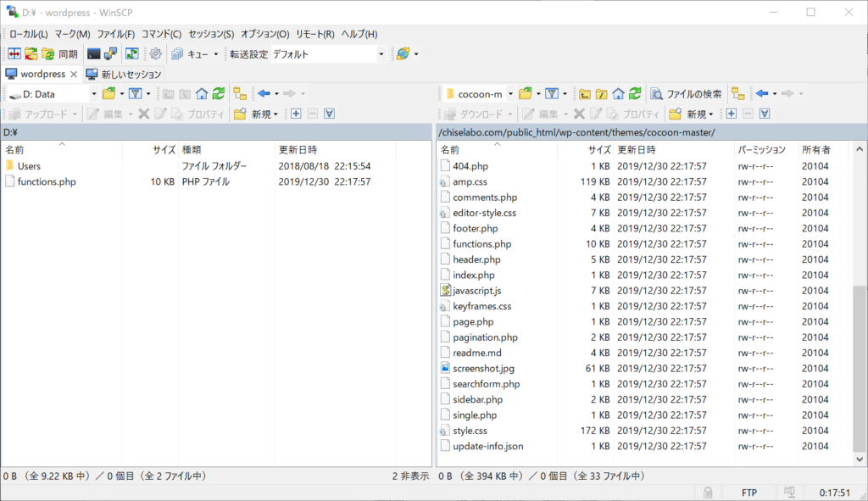Click scroll down arrow of remote file list
The width and height of the screenshot is (868, 501).
[x=860, y=459]
